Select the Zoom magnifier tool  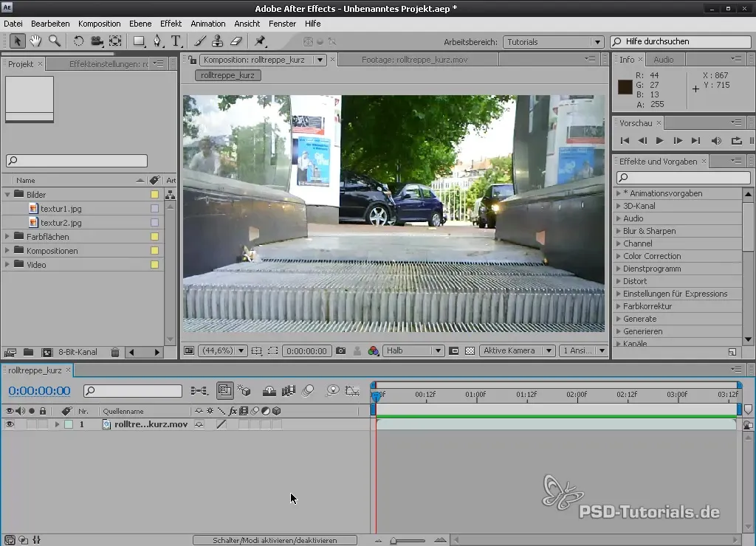coord(55,41)
